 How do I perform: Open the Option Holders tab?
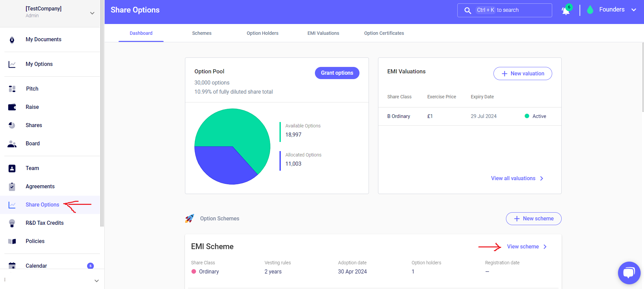click(262, 33)
